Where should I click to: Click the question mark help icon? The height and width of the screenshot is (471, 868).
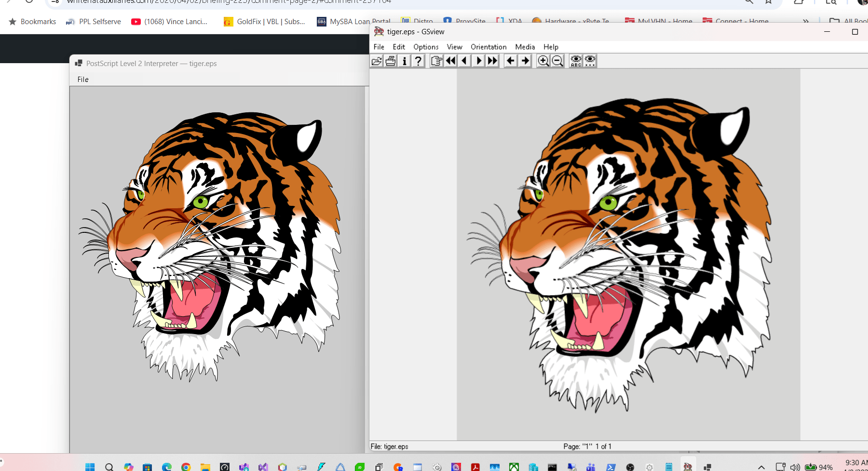coord(418,61)
